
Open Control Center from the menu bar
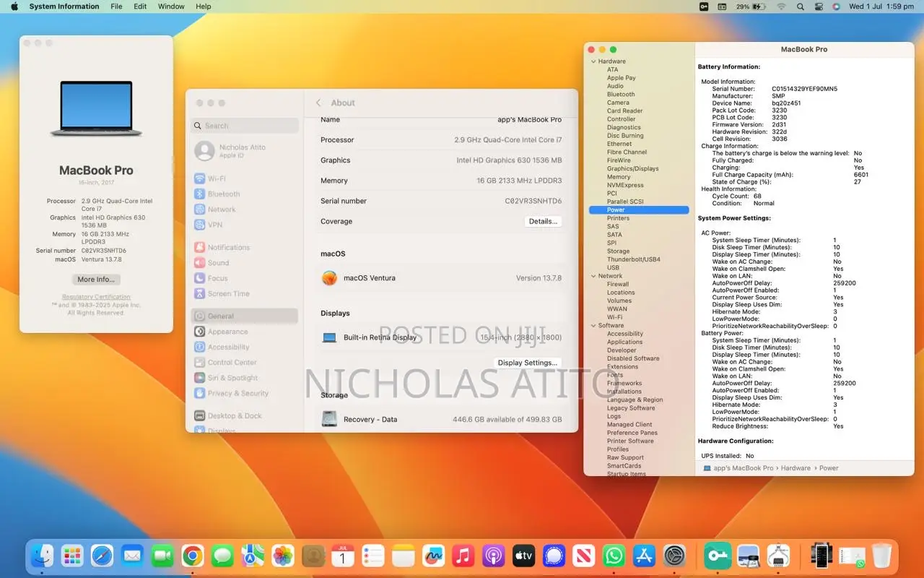click(x=819, y=7)
